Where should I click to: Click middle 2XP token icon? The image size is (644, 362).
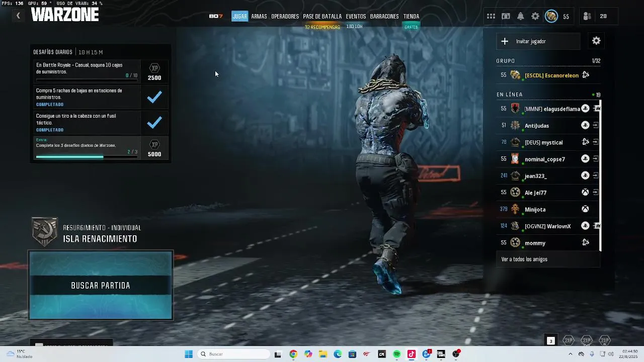[x=587, y=340]
